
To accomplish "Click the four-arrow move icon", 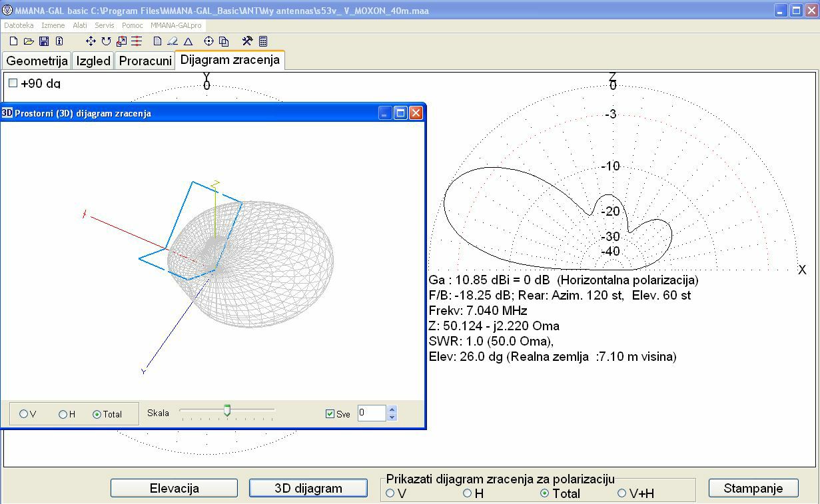I will click(x=91, y=41).
